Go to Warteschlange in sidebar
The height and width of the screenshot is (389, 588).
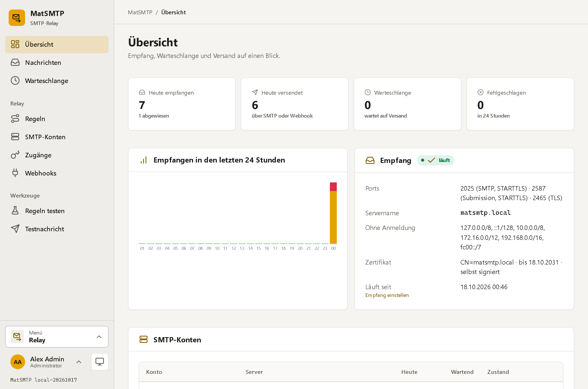[x=57, y=81]
